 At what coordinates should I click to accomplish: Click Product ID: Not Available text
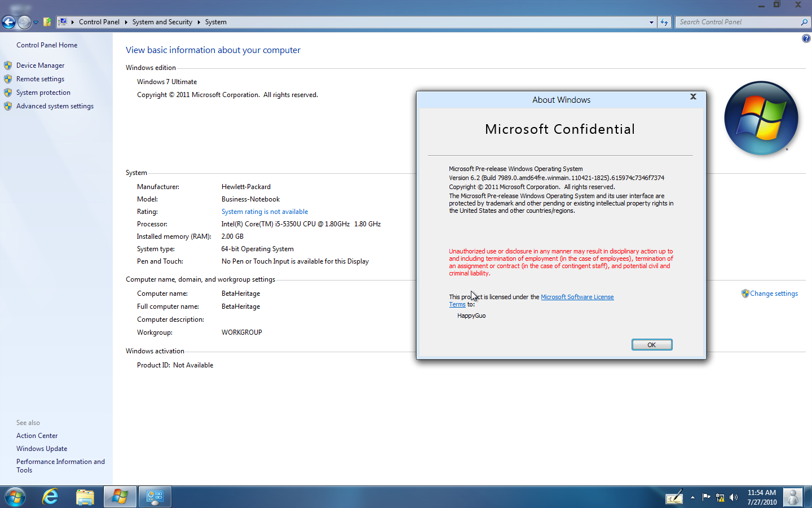(x=175, y=365)
